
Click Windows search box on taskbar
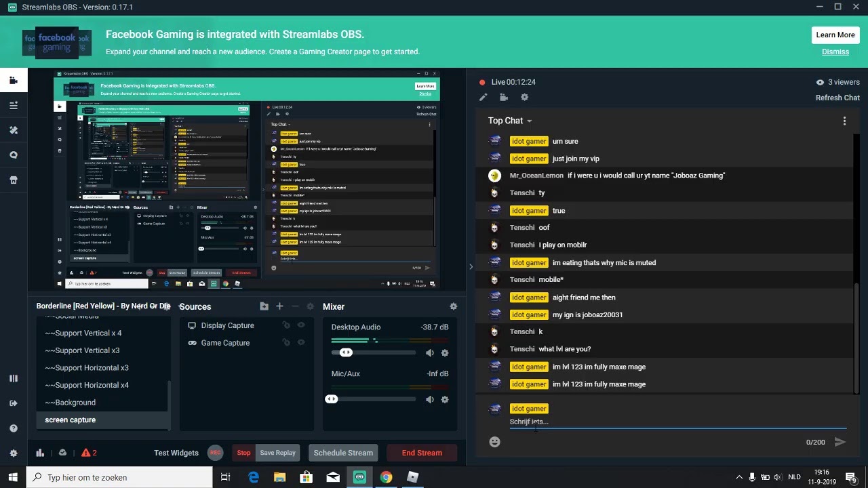click(119, 477)
